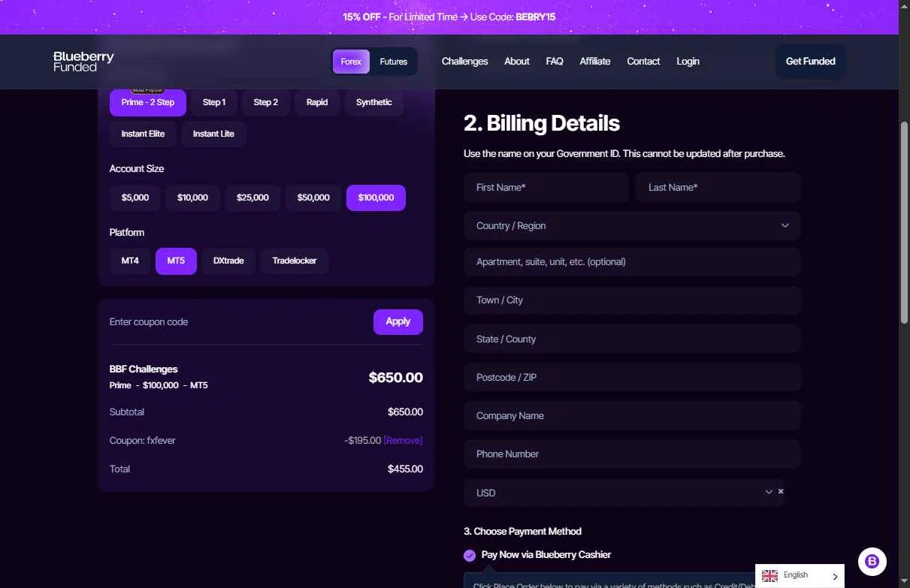Open the round chat widget icon
This screenshot has height=588, width=910.
pyautogui.click(x=872, y=560)
